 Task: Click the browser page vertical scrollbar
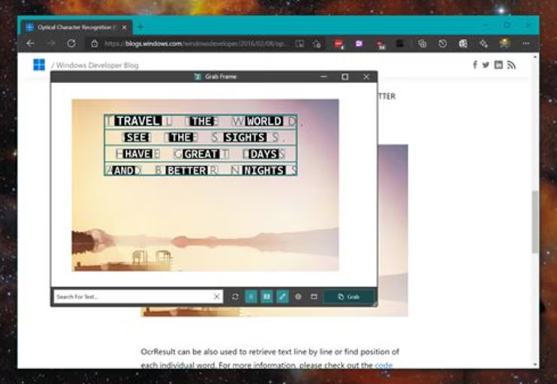535,222
